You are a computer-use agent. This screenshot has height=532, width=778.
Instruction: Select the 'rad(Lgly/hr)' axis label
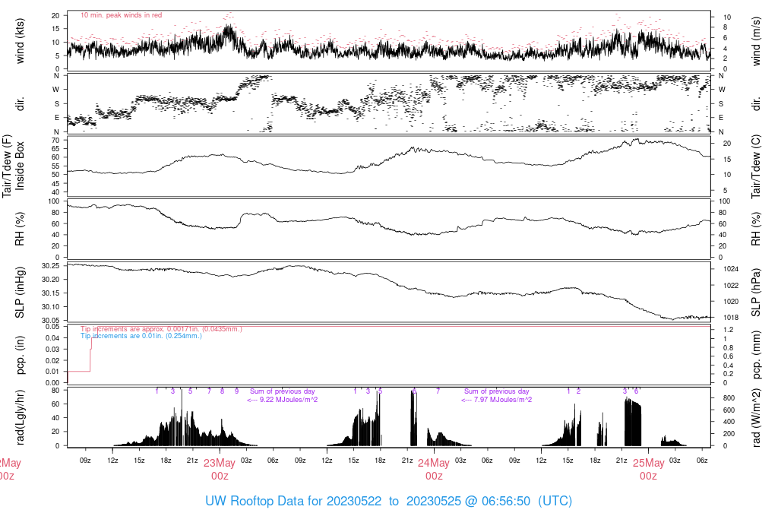click(x=20, y=416)
